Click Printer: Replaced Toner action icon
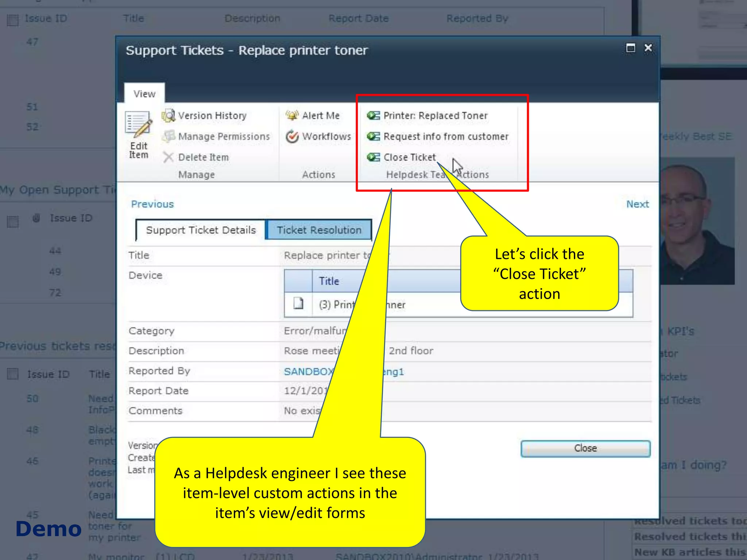The height and width of the screenshot is (560, 747). [x=373, y=116]
